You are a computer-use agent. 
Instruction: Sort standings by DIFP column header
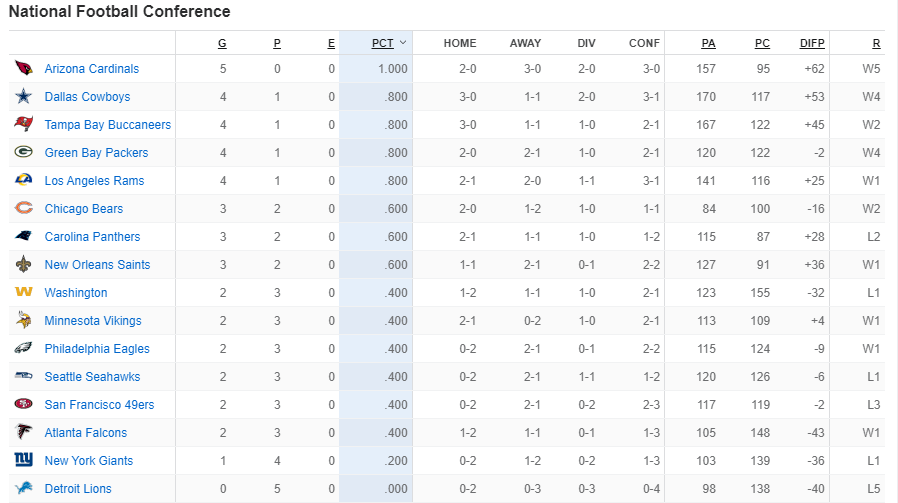(812, 43)
